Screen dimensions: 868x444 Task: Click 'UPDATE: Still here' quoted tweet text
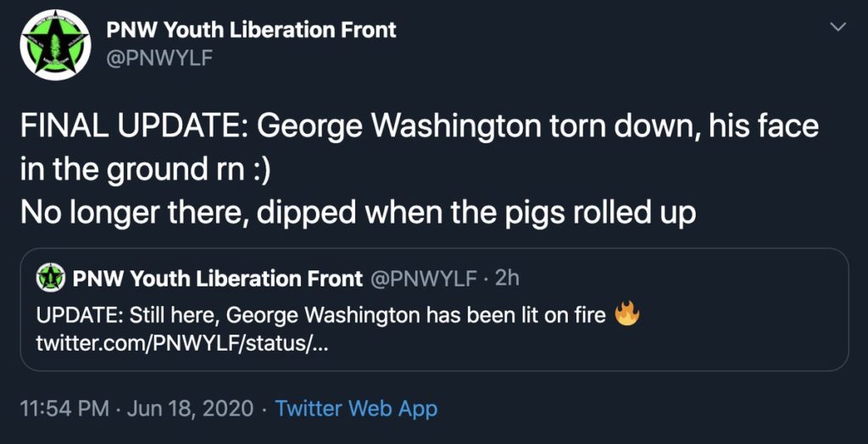(x=127, y=316)
